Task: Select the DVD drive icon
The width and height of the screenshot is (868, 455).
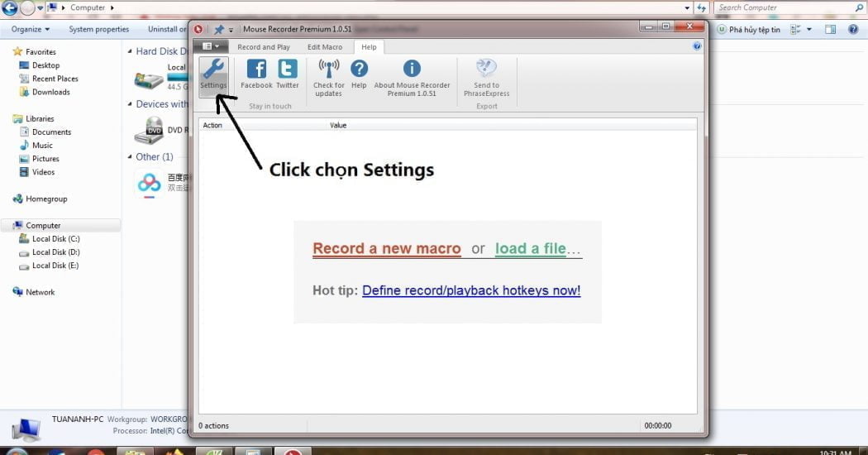Action: [149, 131]
